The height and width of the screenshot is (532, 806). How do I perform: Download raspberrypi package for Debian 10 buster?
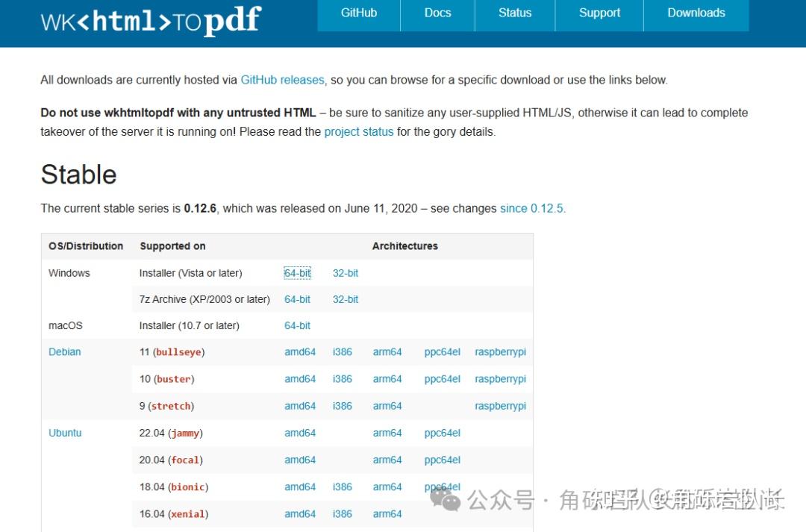[x=500, y=378]
